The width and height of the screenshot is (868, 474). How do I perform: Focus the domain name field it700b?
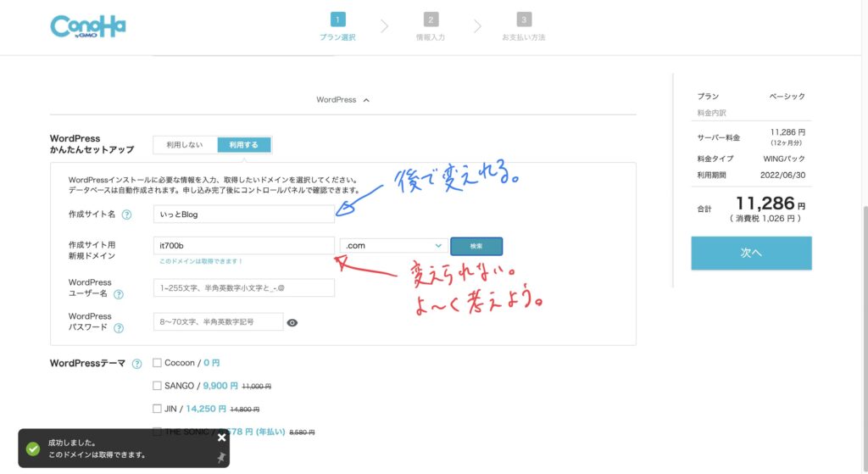(x=243, y=246)
